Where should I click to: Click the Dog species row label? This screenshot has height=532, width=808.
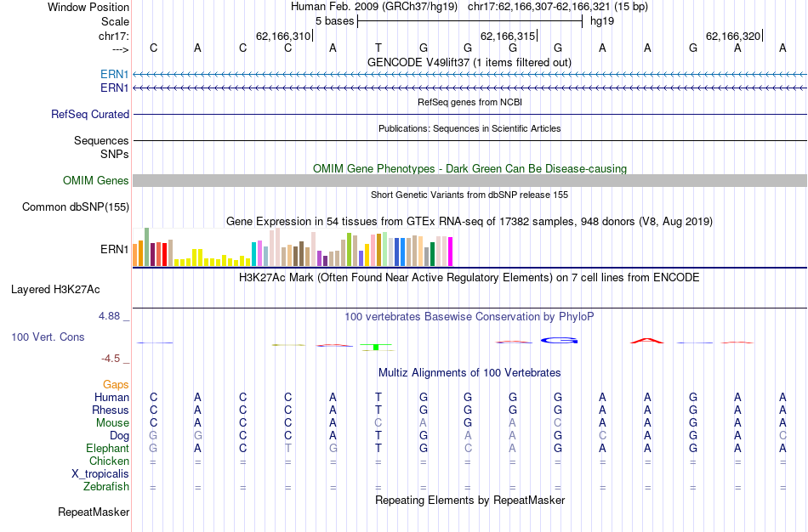click(120, 436)
